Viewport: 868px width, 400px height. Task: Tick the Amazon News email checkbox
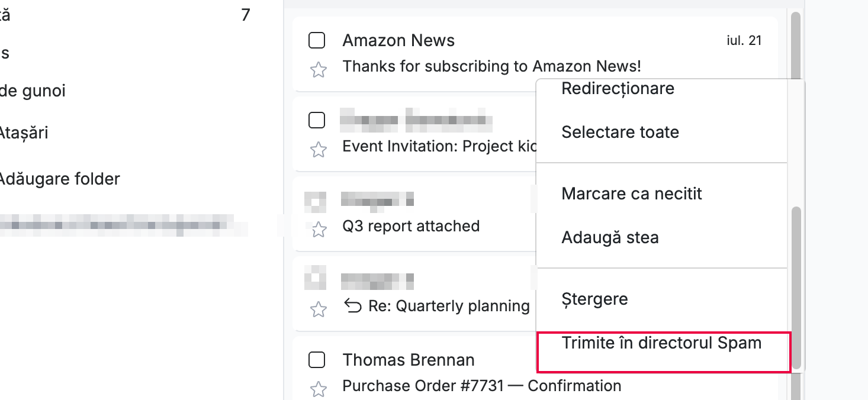point(317,40)
